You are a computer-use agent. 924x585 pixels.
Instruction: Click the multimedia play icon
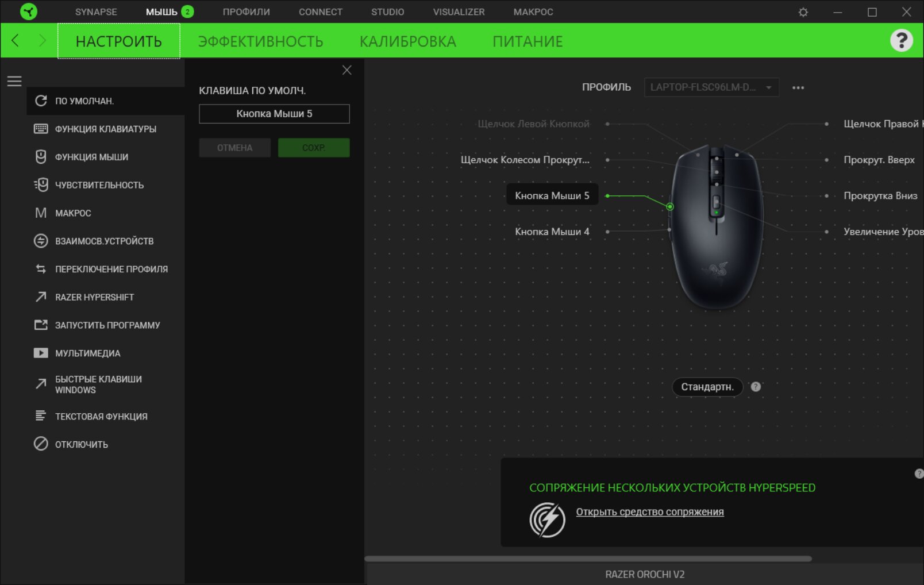41,353
